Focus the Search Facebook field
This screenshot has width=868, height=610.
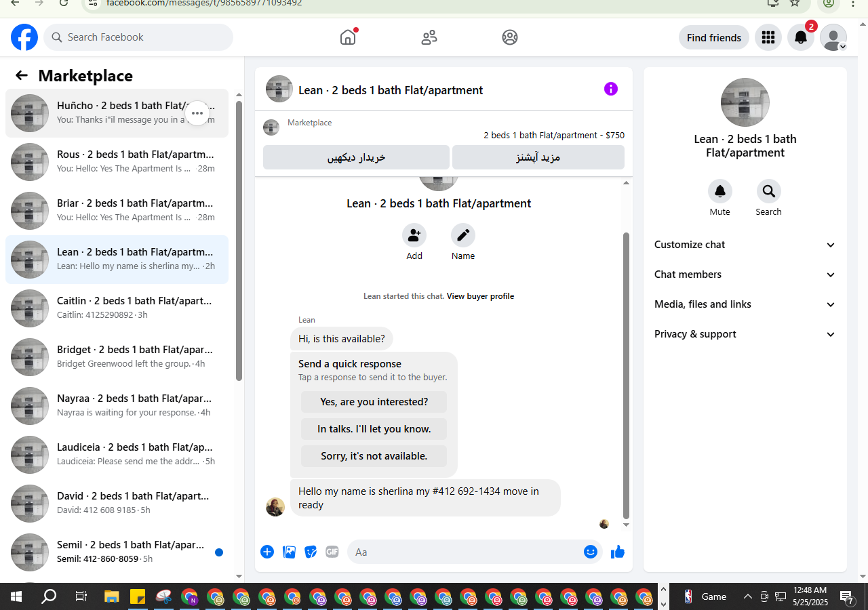(138, 37)
